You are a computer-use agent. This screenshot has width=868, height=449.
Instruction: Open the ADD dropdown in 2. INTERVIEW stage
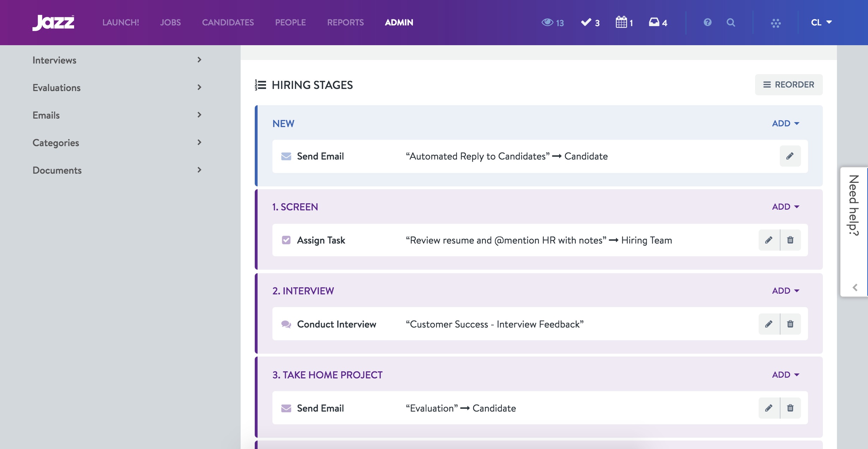[786, 291]
